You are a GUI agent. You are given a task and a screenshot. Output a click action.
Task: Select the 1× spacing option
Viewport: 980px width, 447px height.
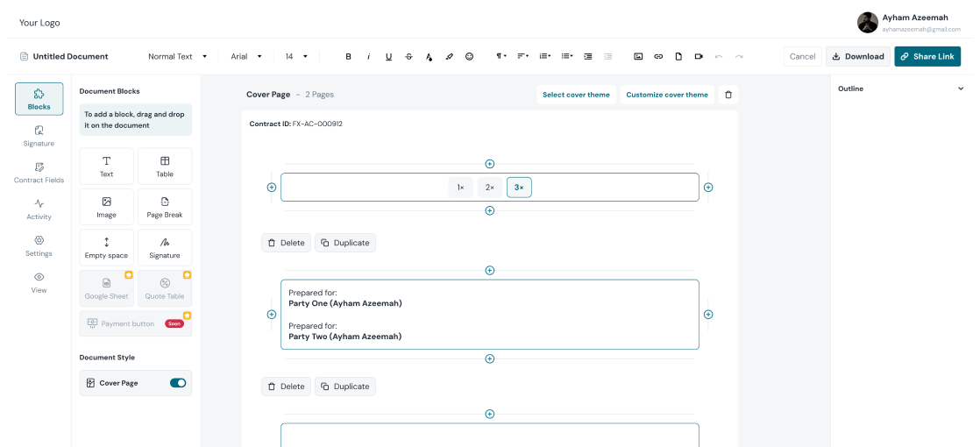[x=460, y=188]
